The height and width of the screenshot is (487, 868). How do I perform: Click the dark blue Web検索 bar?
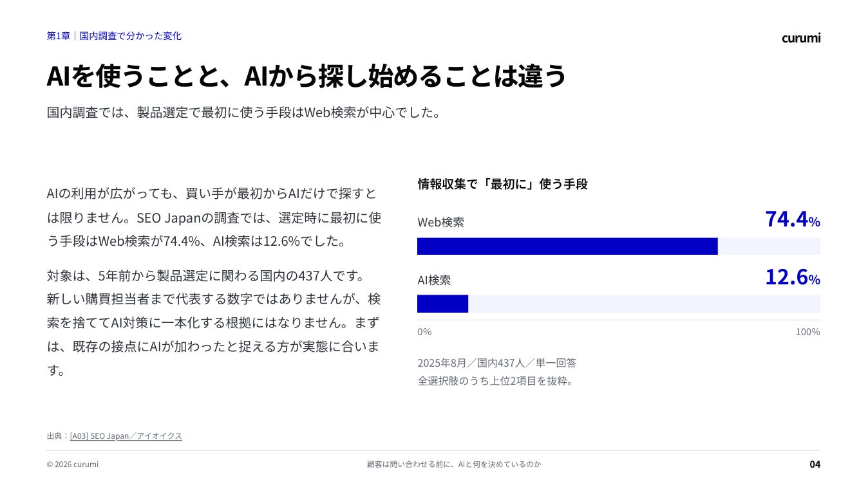(567, 246)
